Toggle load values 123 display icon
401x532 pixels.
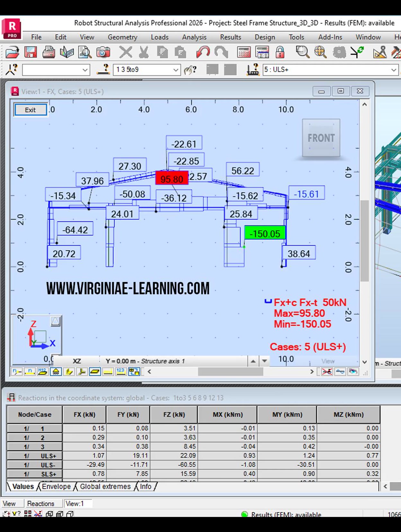pos(121,372)
